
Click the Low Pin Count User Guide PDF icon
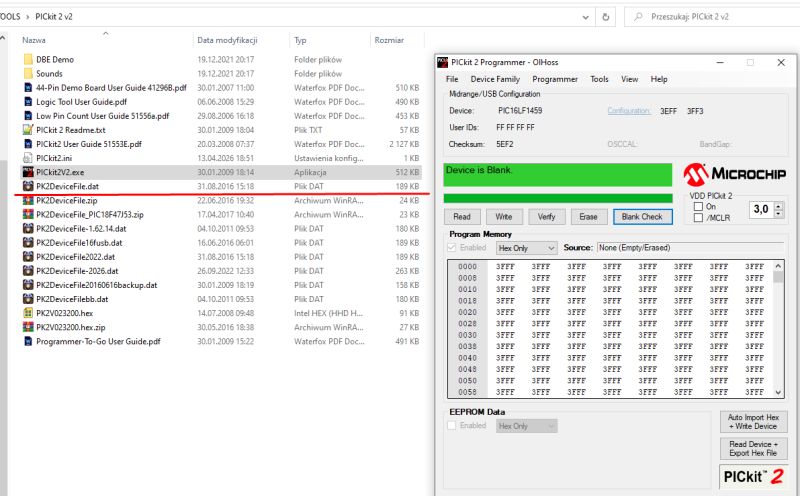(28, 116)
